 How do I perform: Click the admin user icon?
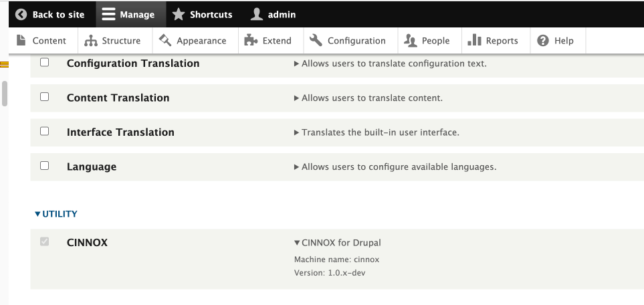coord(256,14)
